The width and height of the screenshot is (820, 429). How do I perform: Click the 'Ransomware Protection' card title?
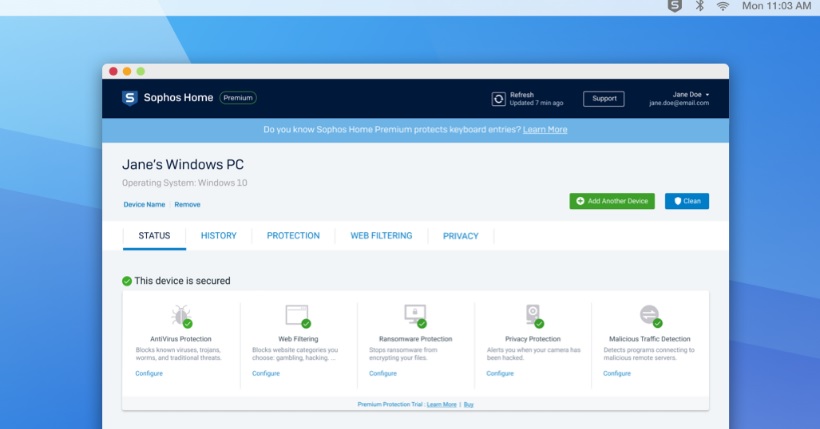[416, 339]
